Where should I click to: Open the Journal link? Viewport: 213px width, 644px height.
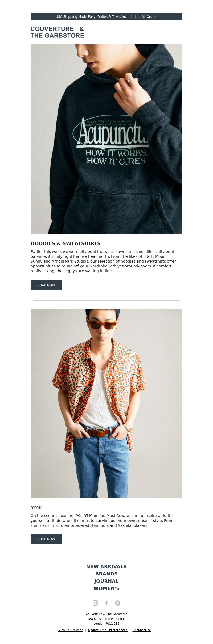(106, 581)
